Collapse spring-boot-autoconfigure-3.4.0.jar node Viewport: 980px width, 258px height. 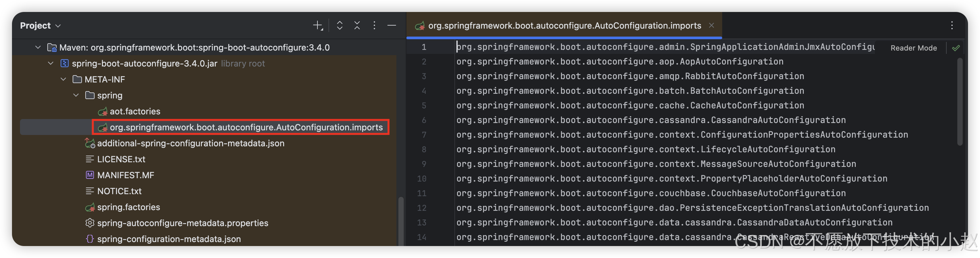[51, 64]
